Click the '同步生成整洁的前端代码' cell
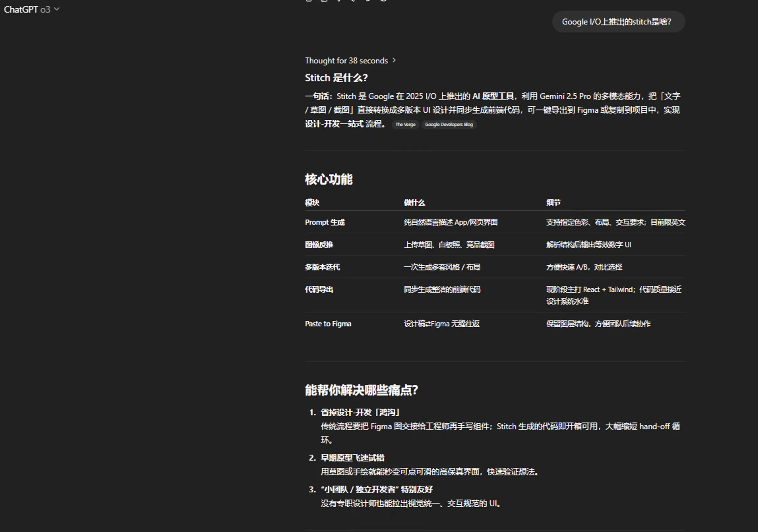This screenshot has height=532, width=758. tap(442, 290)
